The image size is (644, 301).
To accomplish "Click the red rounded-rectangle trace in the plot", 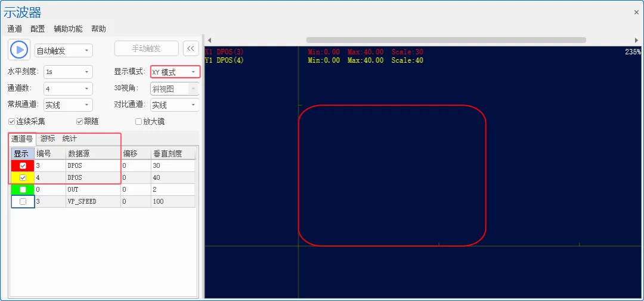I will (x=392, y=105).
